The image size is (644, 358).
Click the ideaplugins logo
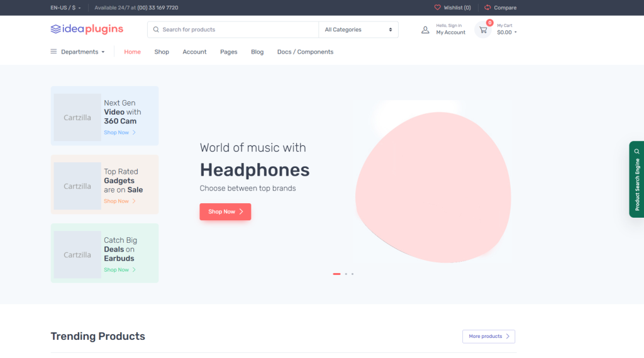pyautogui.click(x=87, y=29)
